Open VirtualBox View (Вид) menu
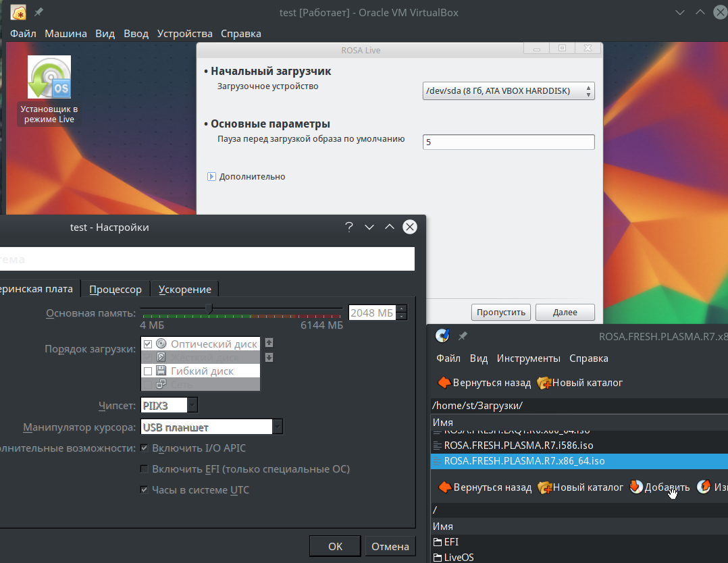 pos(105,34)
